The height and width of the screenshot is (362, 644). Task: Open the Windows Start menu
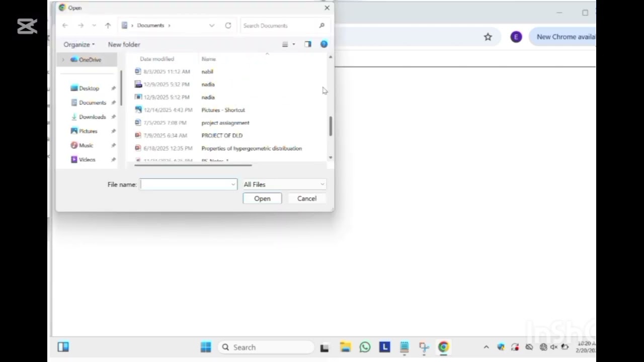(x=206, y=347)
